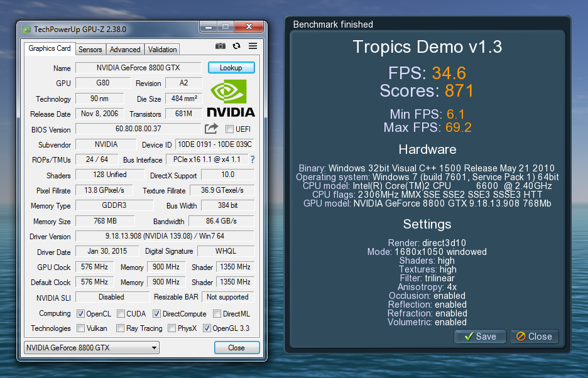Click the Bus Interface field PCIe x16

[x=207, y=159]
